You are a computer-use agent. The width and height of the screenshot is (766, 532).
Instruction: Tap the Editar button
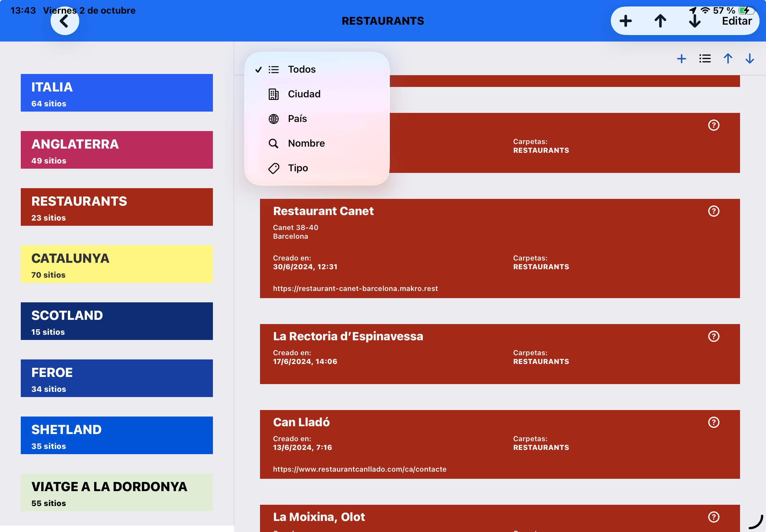click(737, 21)
